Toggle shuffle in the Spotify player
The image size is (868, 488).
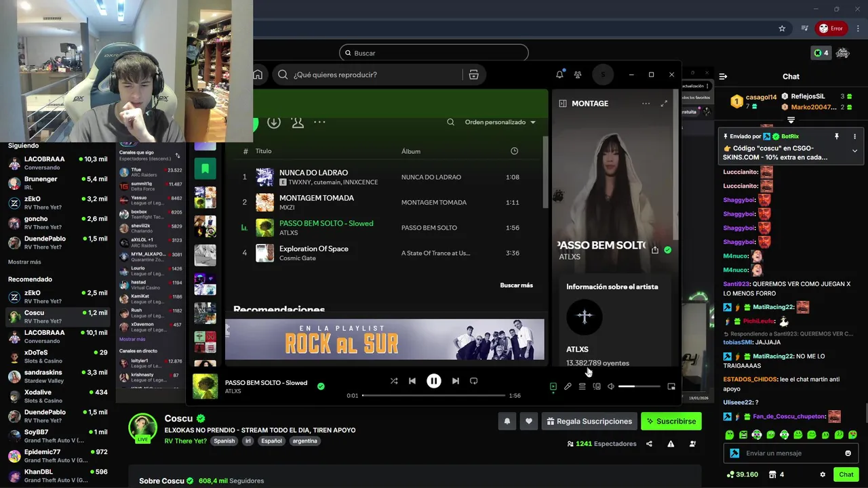pyautogui.click(x=394, y=381)
